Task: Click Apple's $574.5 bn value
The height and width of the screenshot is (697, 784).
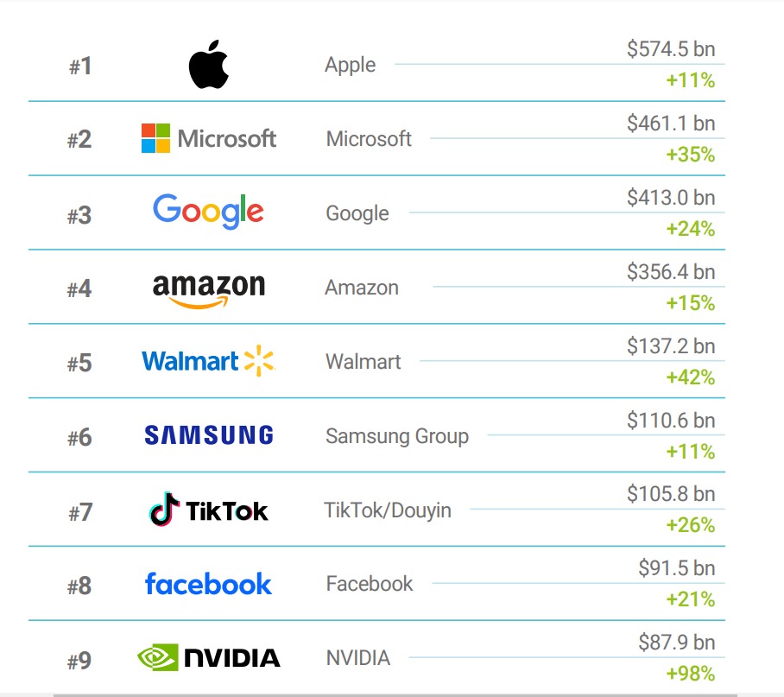Action: pos(671,50)
